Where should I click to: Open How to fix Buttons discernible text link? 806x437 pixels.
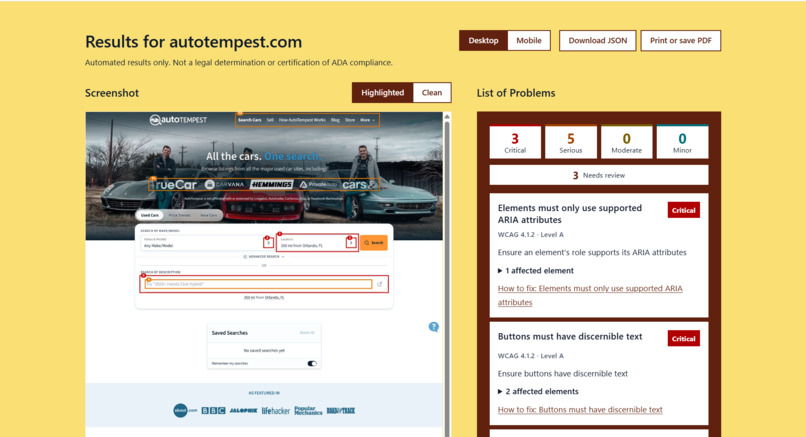coord(580,410)
